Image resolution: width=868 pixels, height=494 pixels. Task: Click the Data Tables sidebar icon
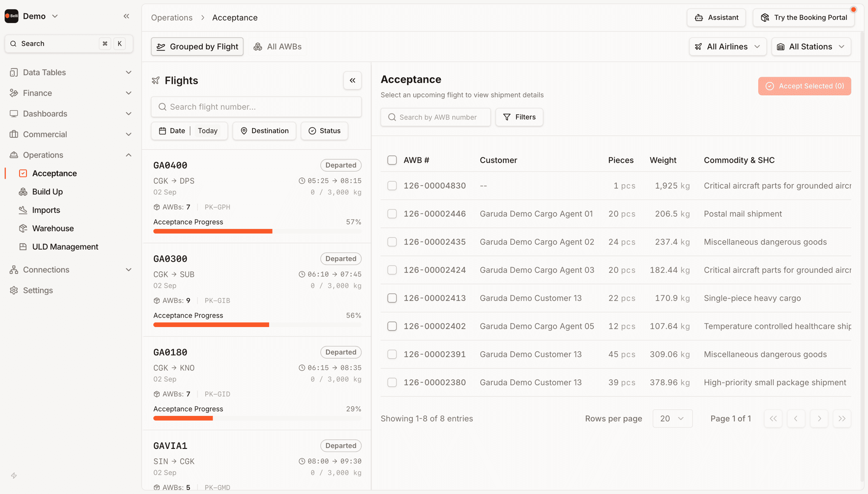(14, 72)
